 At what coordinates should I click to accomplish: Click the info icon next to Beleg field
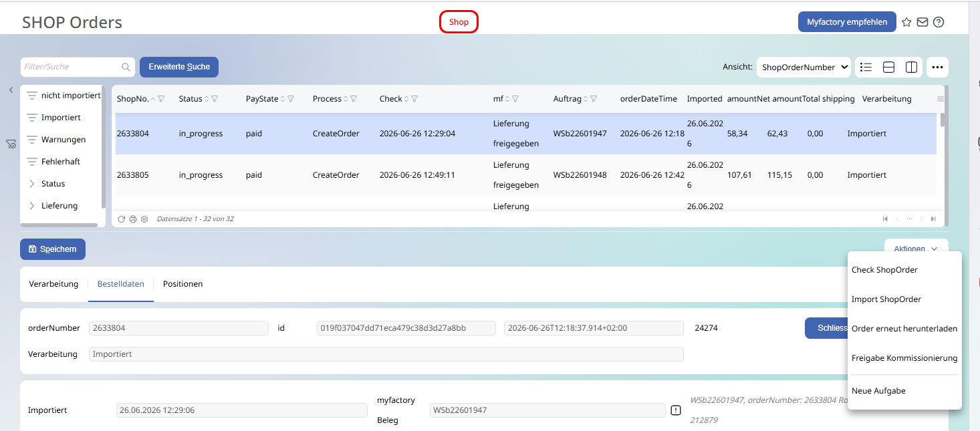coord(676,410)
